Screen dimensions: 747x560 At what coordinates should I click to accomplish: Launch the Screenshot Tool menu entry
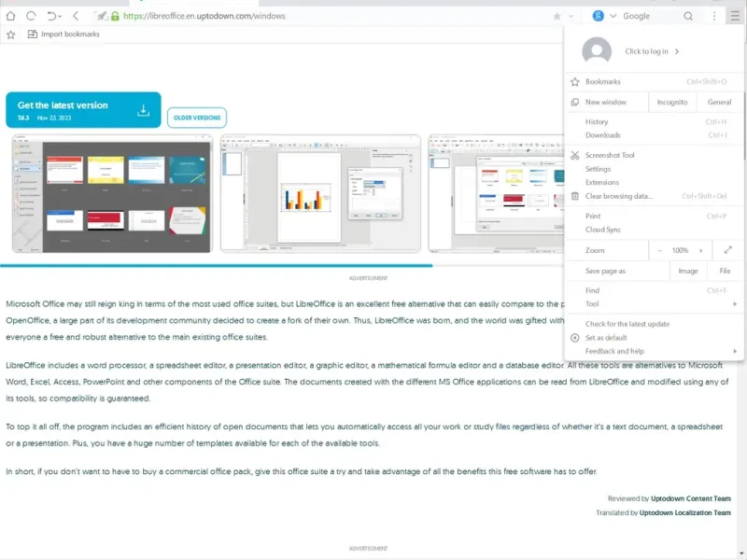point(654,155)
